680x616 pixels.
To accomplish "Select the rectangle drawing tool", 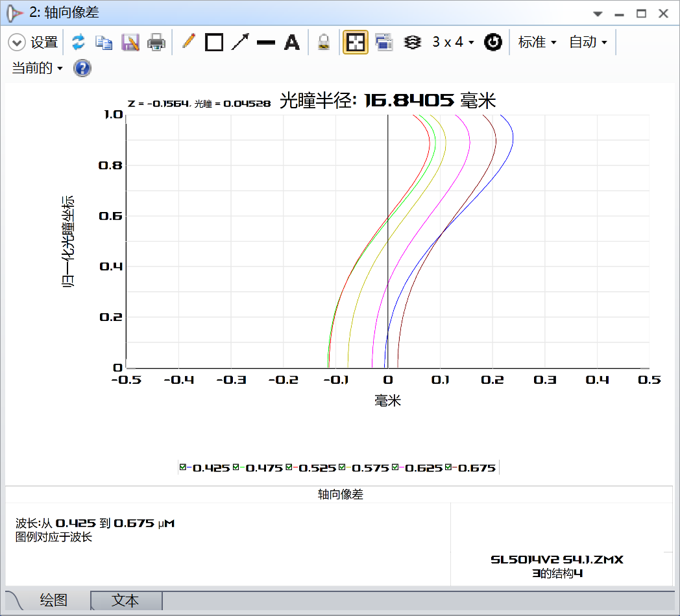I will tap(214, 43).
